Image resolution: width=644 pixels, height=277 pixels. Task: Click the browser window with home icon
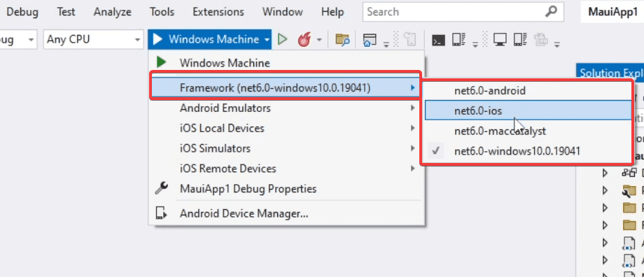370,40
